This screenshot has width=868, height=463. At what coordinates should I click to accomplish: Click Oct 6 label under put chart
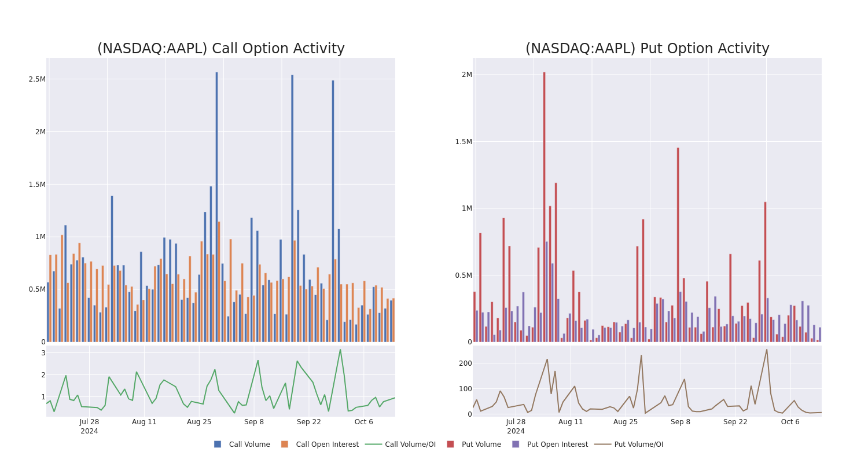tap(790, 422)
